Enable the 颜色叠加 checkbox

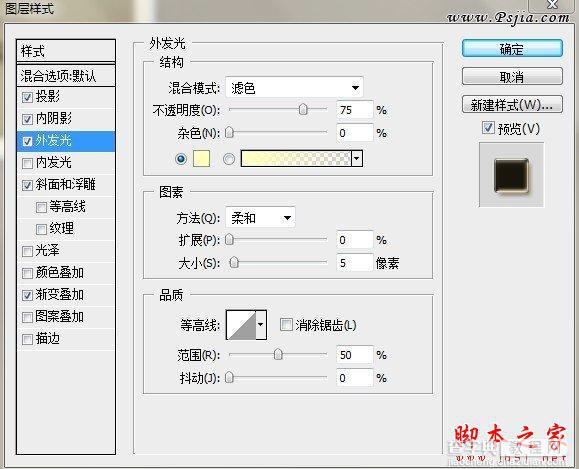click(x=27, y=273)
